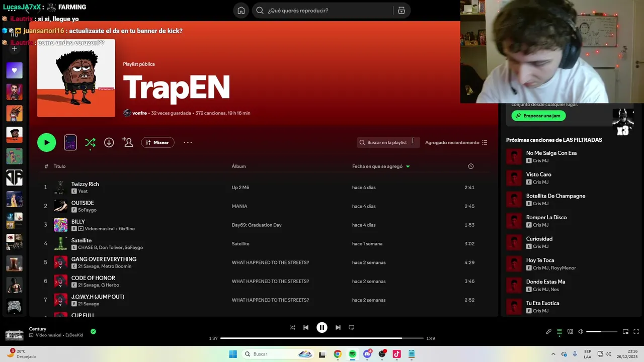The height and width of the screenshot is (362, 644).
Task: Invite collaborators to the playlist
Action: coord(128,142)
